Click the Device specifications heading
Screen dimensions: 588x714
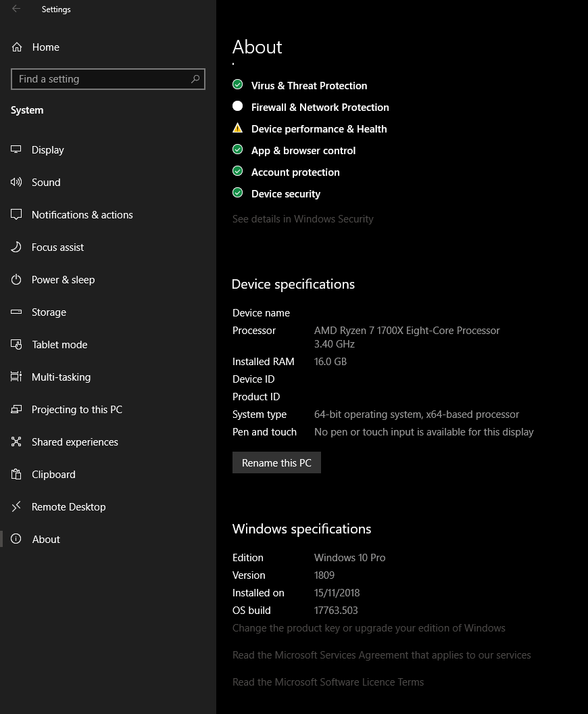click(293, 284)
